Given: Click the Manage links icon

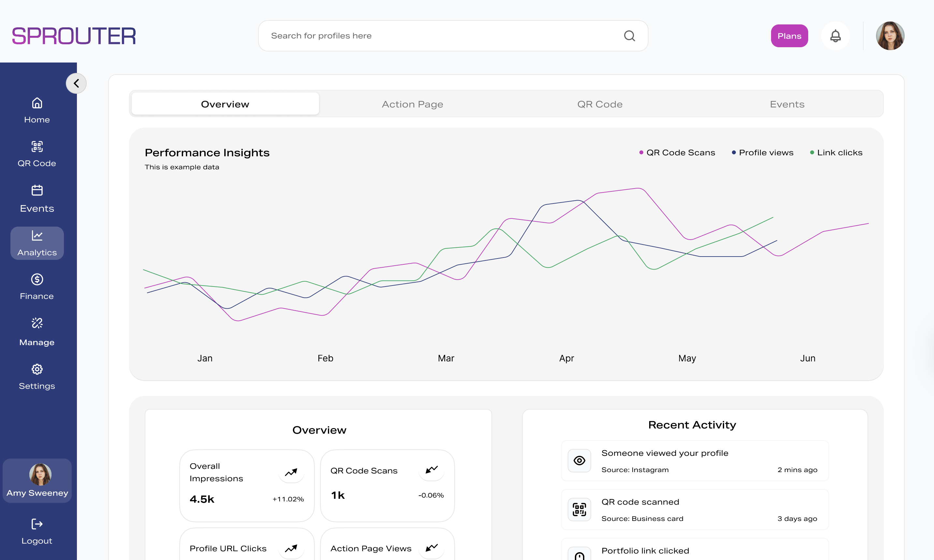Looking at the screenshot, I should 36,323.
